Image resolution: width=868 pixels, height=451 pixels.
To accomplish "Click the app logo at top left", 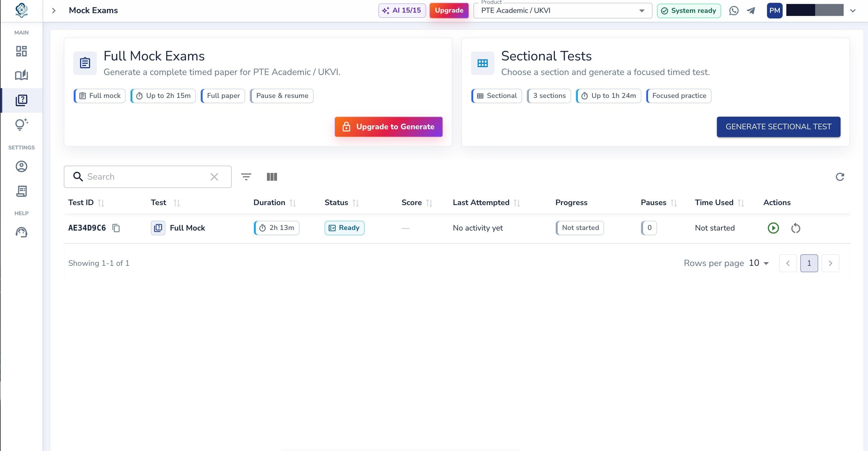I will pos(21,10).
